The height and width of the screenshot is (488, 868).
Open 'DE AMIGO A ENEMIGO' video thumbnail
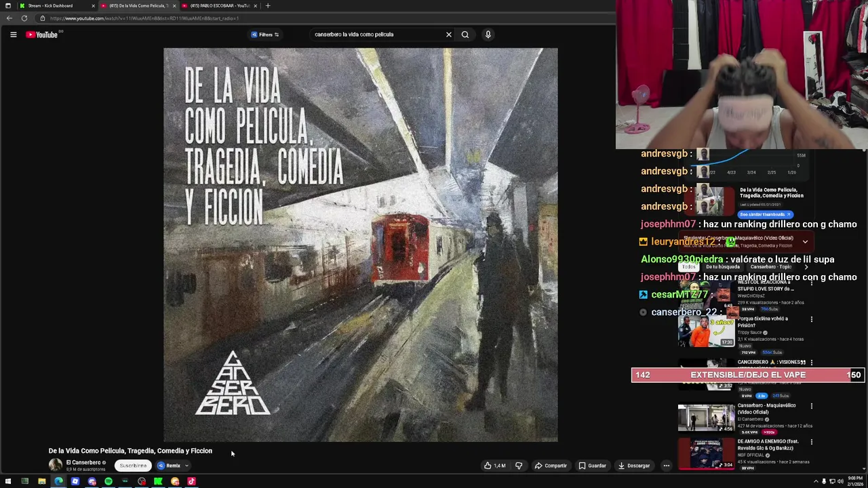706,453
